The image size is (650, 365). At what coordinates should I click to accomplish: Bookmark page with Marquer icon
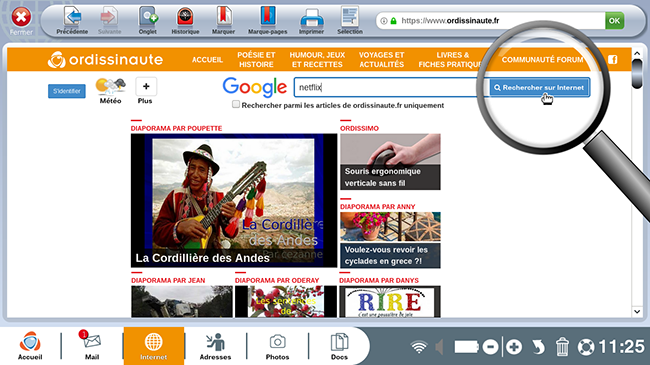click(223, 21)
